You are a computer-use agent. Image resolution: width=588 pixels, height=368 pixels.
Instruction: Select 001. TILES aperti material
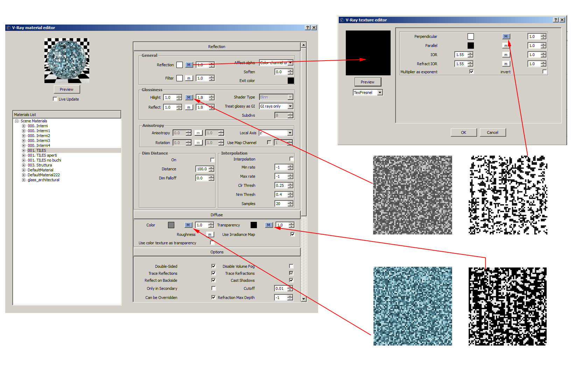pyautogui.click(x=42, y=155)
